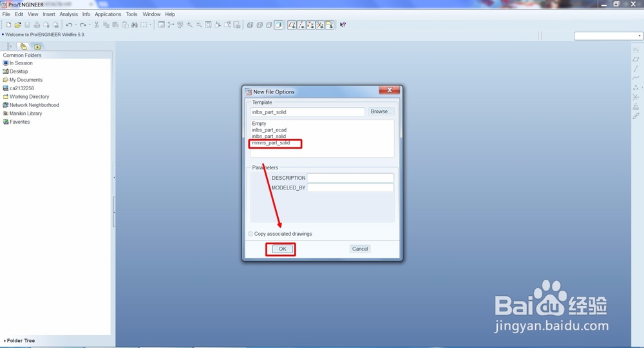Click the Redo arrow icon
The height and width of the screenshot is (348, 644).
click(x=83, y=25)
